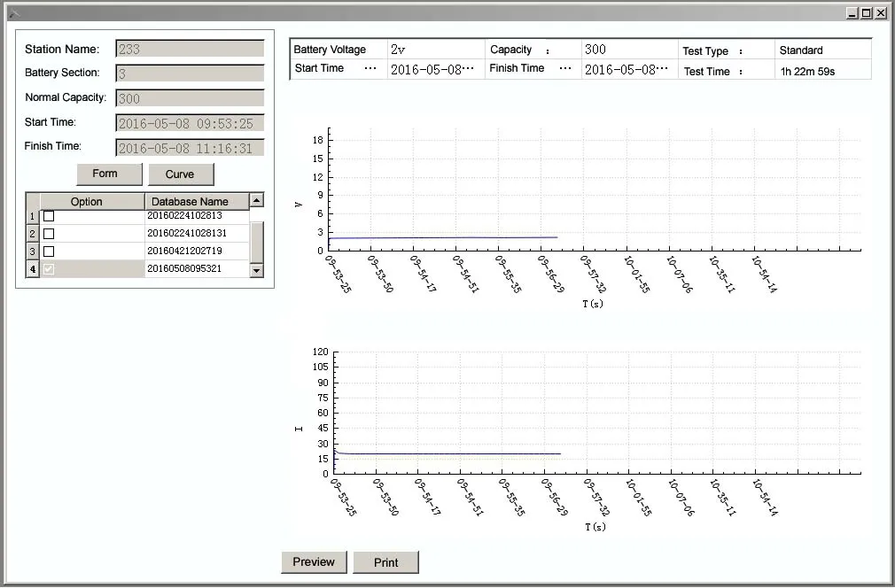Print the battery test report

(x=385, y=562)
